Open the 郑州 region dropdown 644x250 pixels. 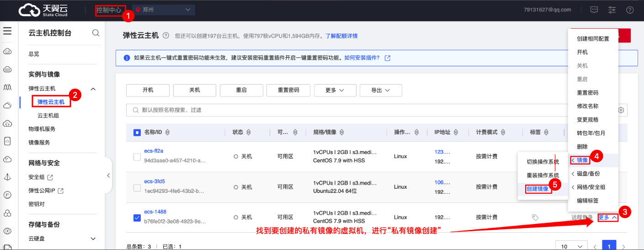coord(163,10)
